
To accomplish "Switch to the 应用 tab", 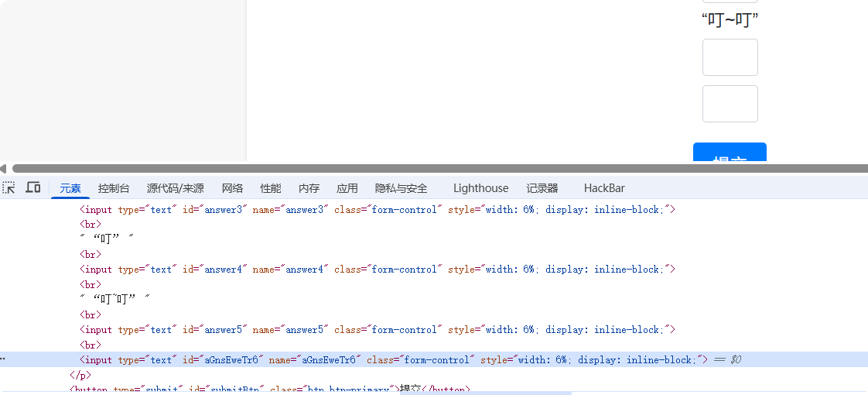I will pos(347,188).
